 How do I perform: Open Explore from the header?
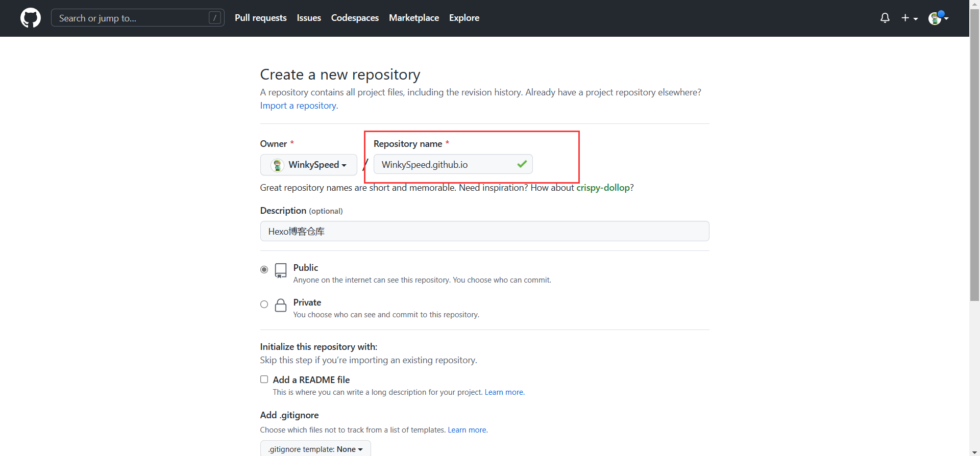(x=464, y=18)
